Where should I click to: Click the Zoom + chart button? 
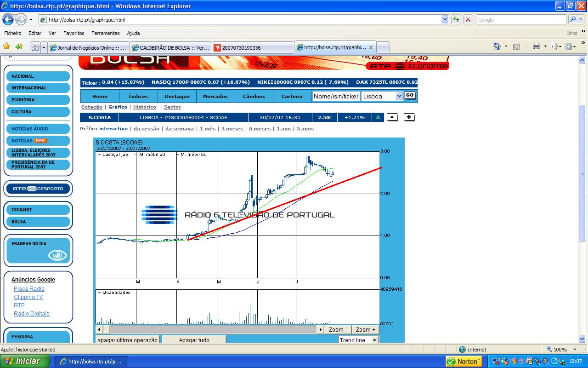click(x=366, y=330)
